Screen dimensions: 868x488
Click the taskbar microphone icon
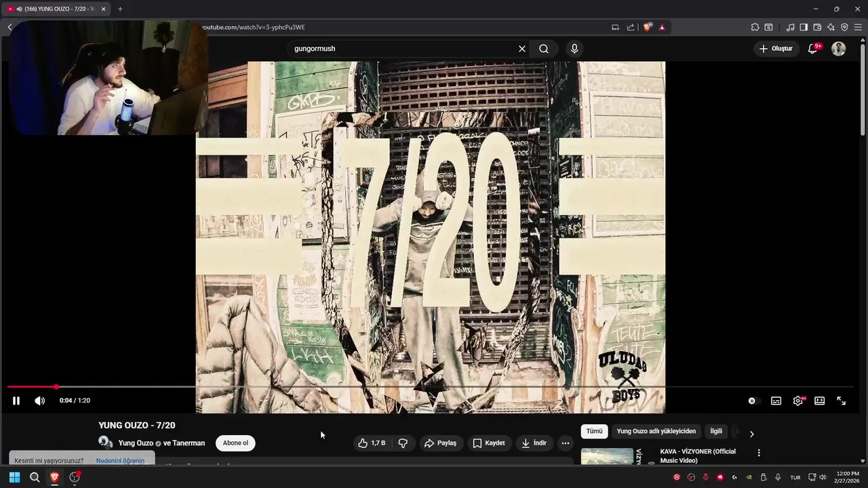click(x=778, y=477)
